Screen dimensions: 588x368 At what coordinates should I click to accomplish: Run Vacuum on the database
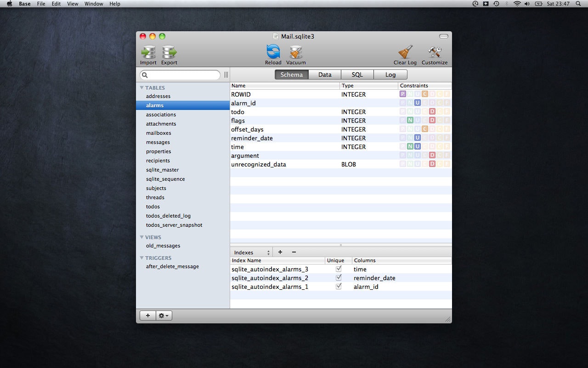click(295, 52)
